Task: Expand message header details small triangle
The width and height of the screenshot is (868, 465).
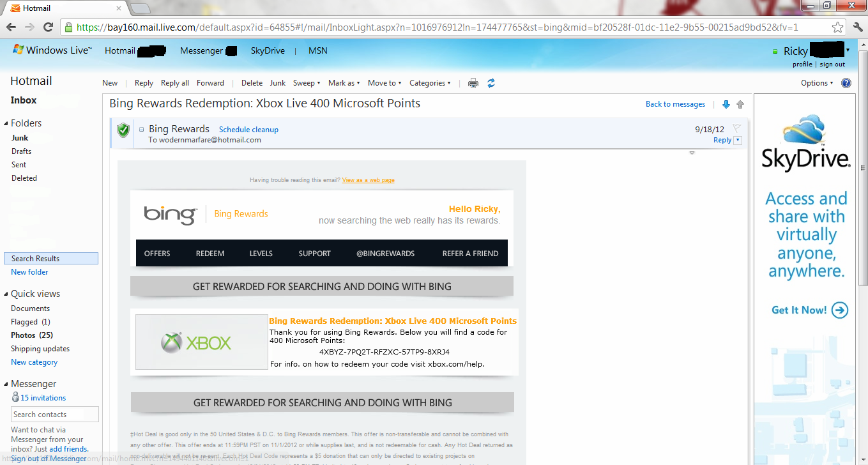Action: click(692, 153)
